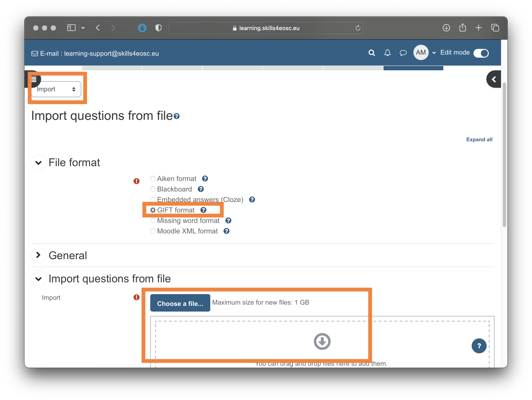Open help for Aiken format

(x=205, y=179)
